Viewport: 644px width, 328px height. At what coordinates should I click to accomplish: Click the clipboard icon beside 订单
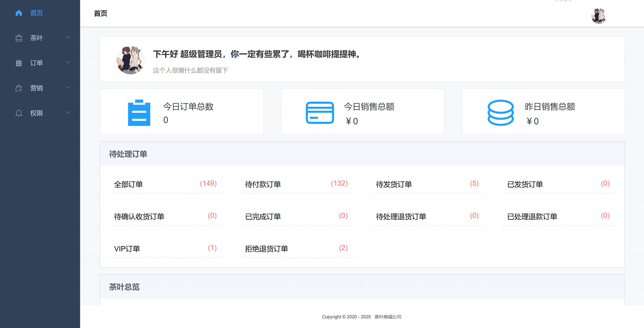click(x=19, y=63)
